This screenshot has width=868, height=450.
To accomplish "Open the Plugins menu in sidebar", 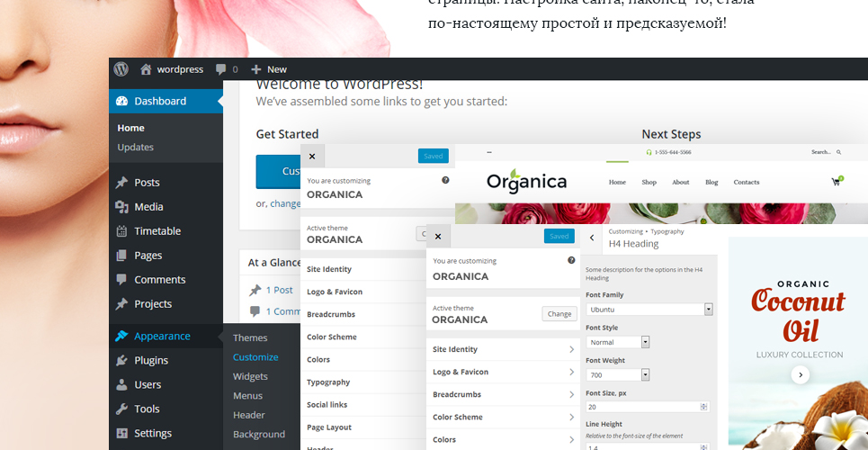I will pyautogui.click(x=151, y=360).
